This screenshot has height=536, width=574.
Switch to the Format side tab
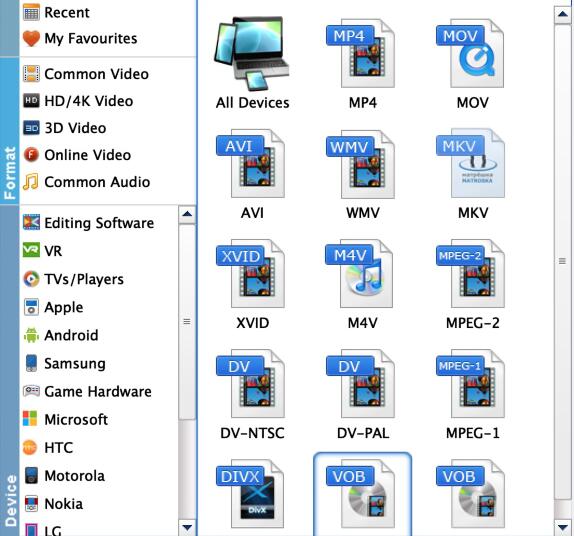coord(10,130)
